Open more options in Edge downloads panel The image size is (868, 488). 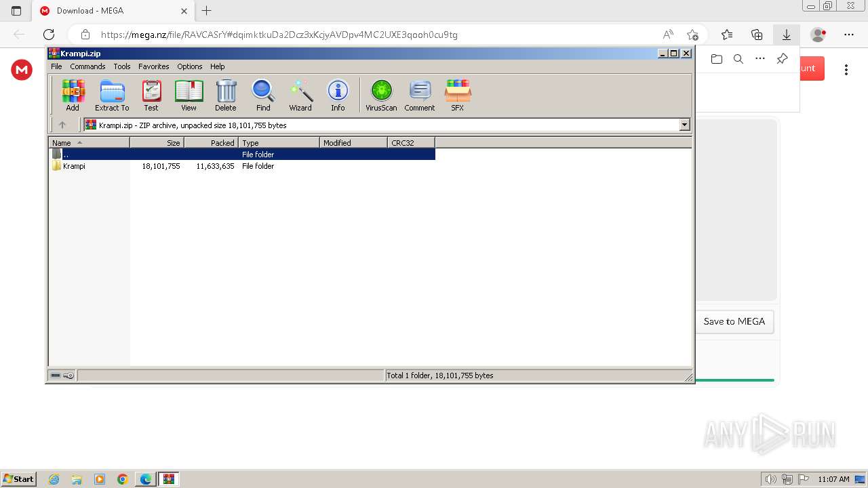click(760, 59)
